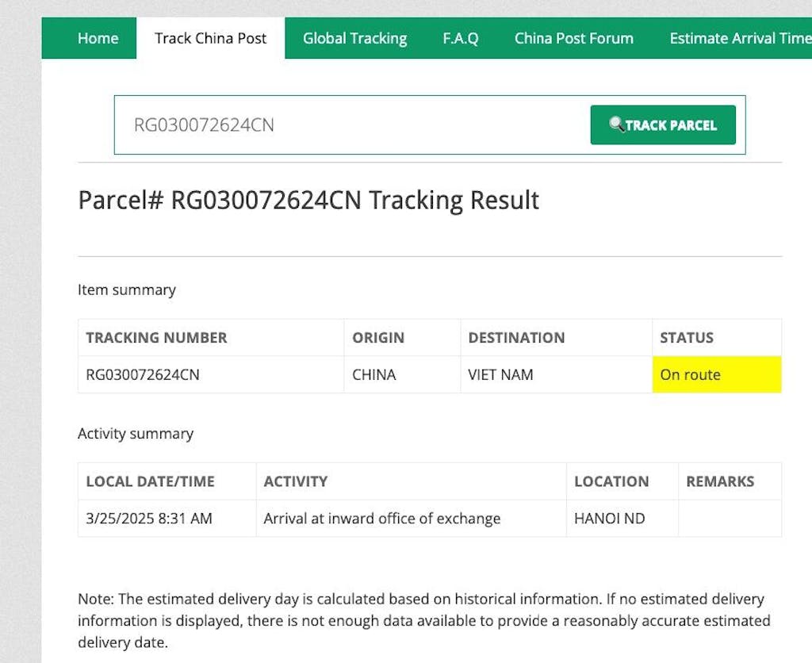The width and height of the screenshot is (812, 663).
Task: Open Estimate Arrival Time page
Action: [x=739, y=38]
